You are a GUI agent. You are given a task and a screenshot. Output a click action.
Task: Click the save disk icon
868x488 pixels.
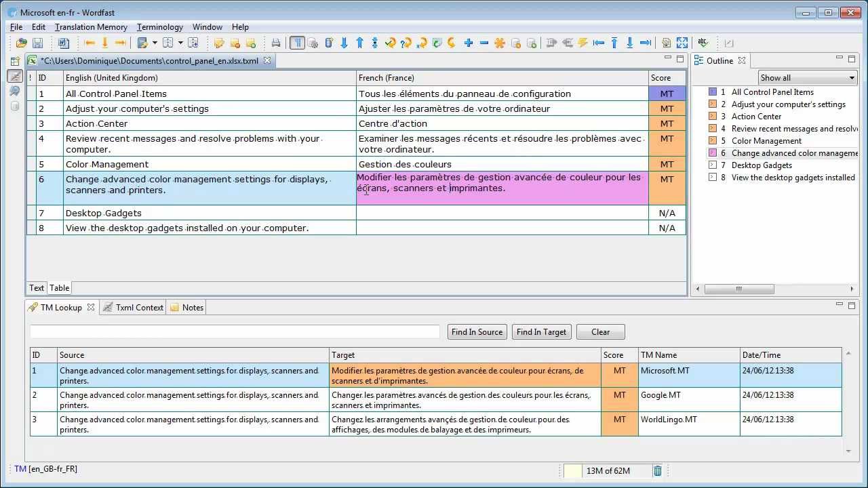point(38,43)
